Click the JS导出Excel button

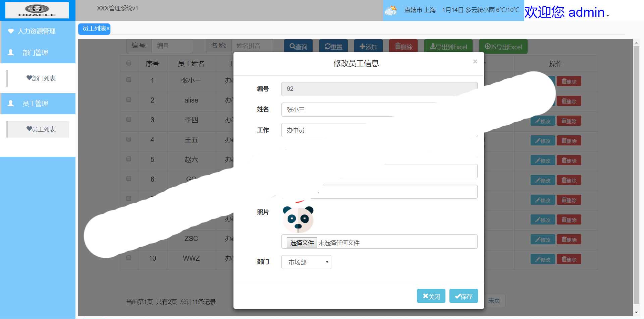click(503, 47)
